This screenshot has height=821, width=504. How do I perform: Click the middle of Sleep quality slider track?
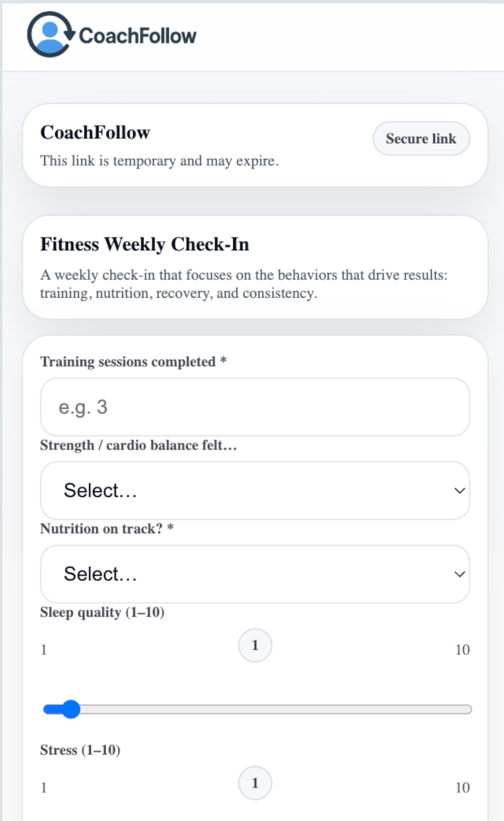[257, 709]
